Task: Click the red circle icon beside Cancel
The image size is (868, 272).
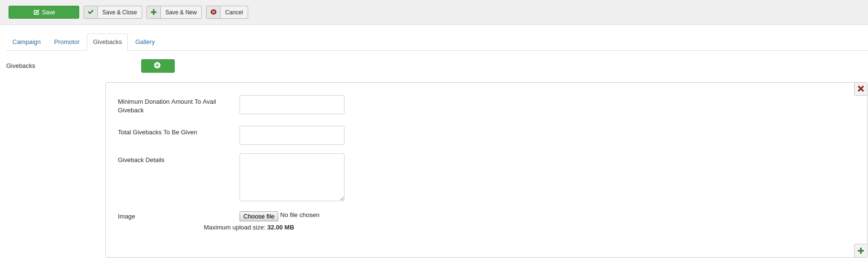Action: (x=213, y=12)
